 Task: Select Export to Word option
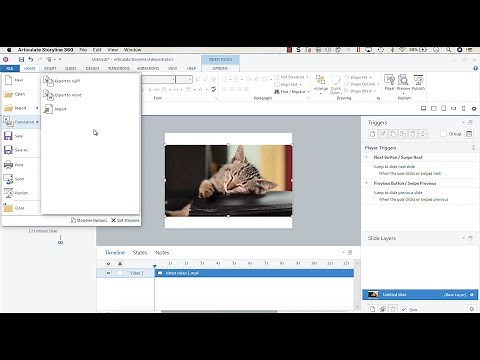coord(63,95)
